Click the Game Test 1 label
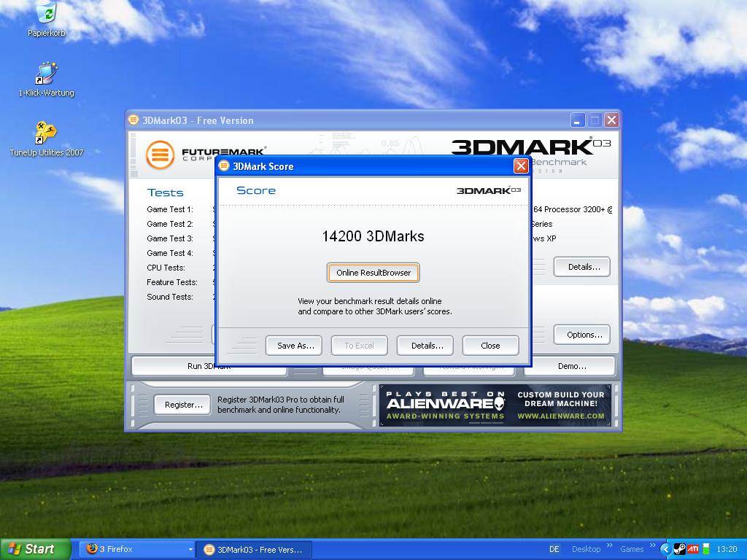The height and width of the screenshot is (560, 747). point(169,209)
